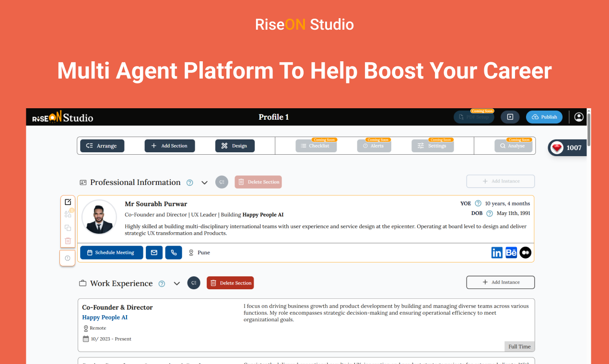
Task: Click the trash delete icon in side toolbar
Action: [x=68, y=240]
